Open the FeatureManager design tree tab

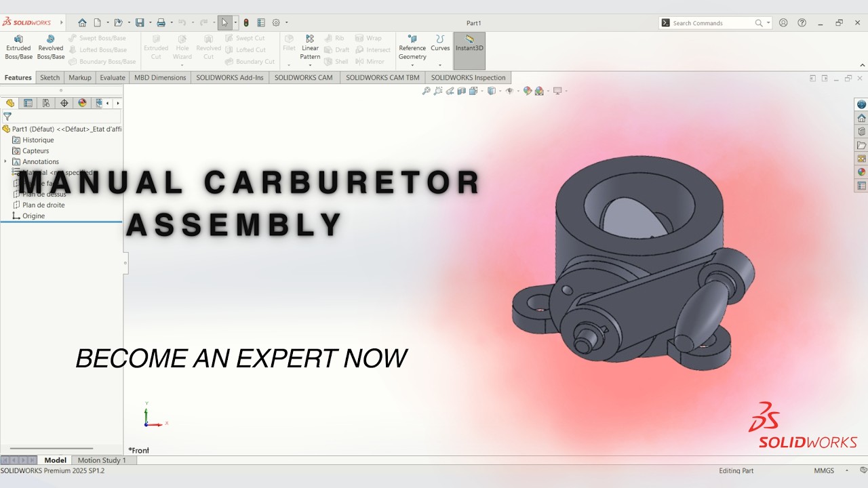pyautogui.click(x=9, y=103)
